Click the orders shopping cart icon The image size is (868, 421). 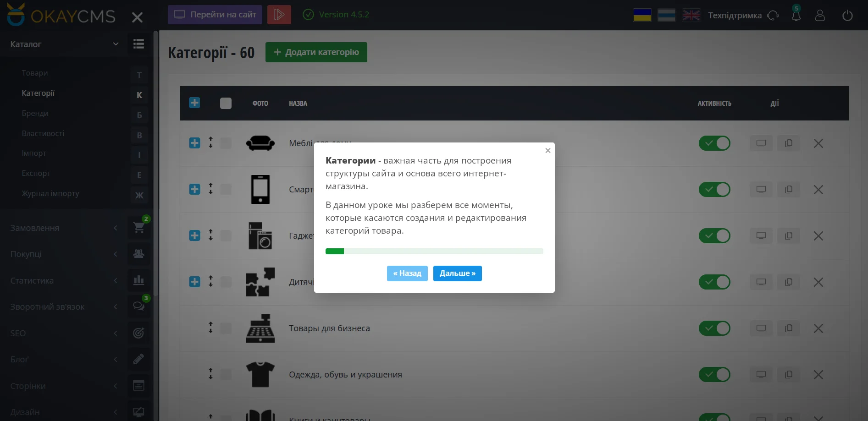[x=138, y=228]
